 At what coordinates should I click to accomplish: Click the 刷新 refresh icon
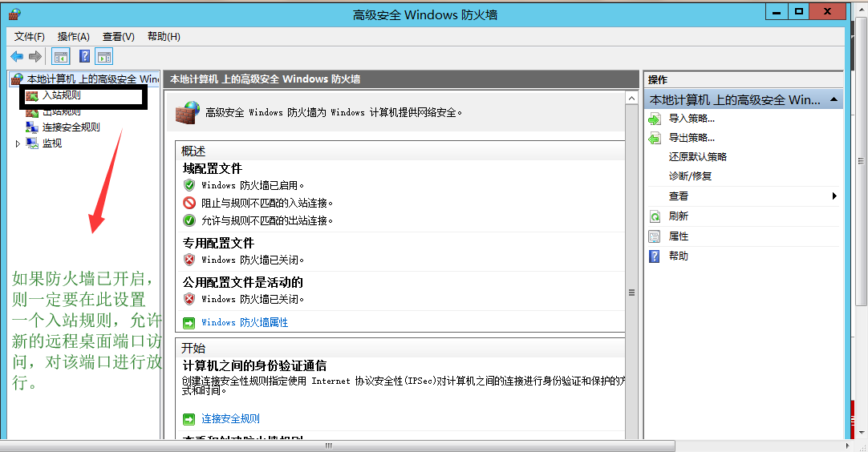click(655, 217)
